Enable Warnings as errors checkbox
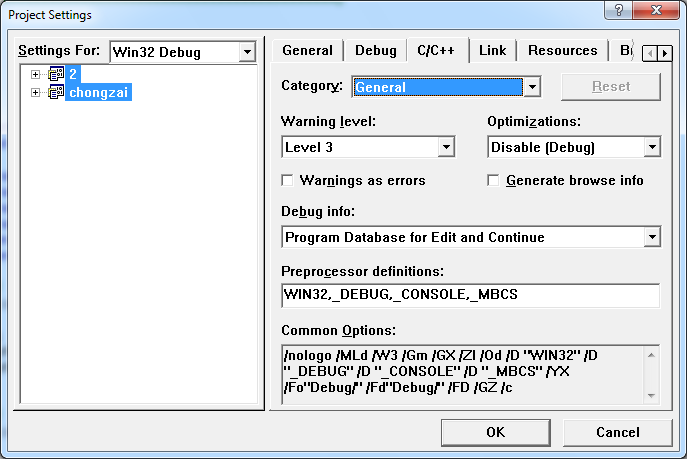Image resolution: width=687 pixels, height=459 pixels. pyautogui.click(x=288, y=181)
